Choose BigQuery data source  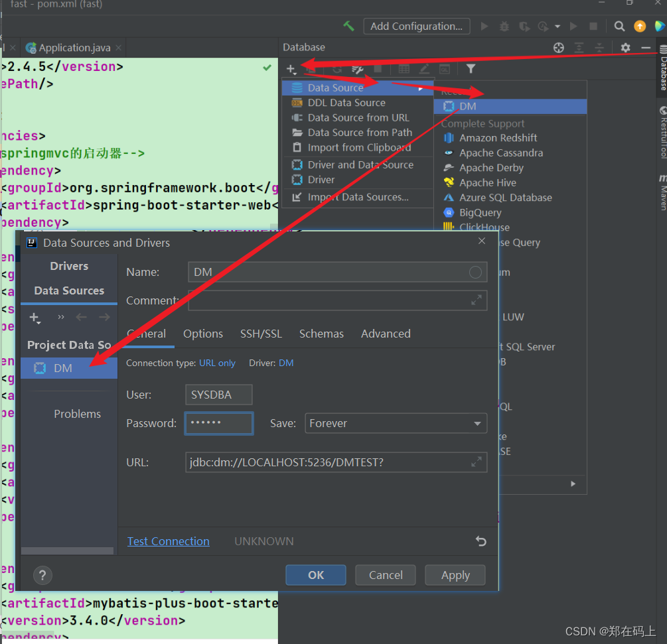(510, 212)
